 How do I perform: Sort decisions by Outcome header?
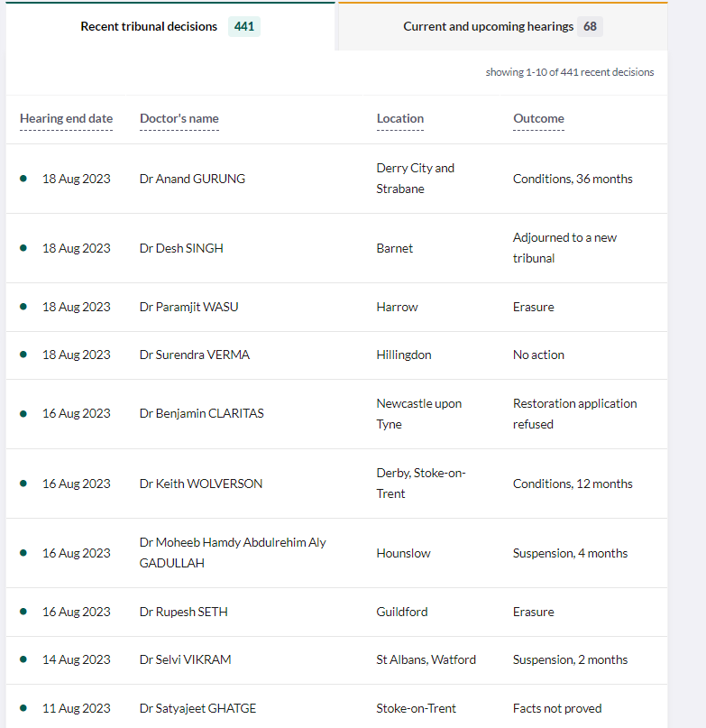(538, 119)
